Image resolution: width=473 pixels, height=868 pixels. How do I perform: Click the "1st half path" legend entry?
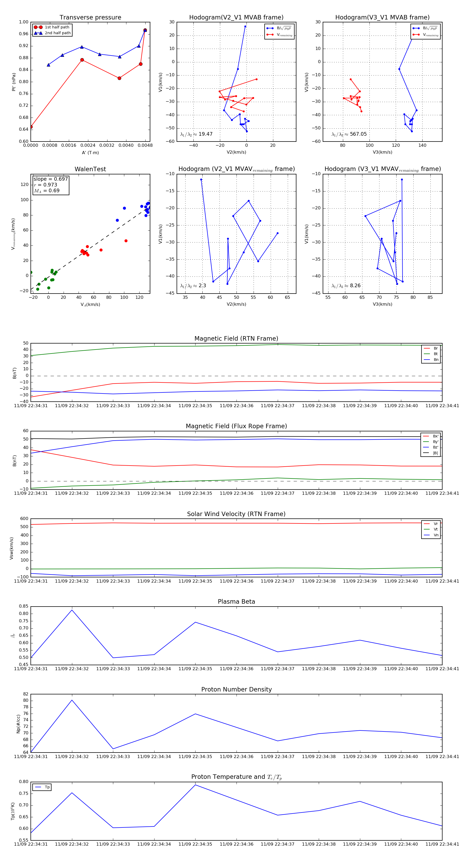click(52, 27)
